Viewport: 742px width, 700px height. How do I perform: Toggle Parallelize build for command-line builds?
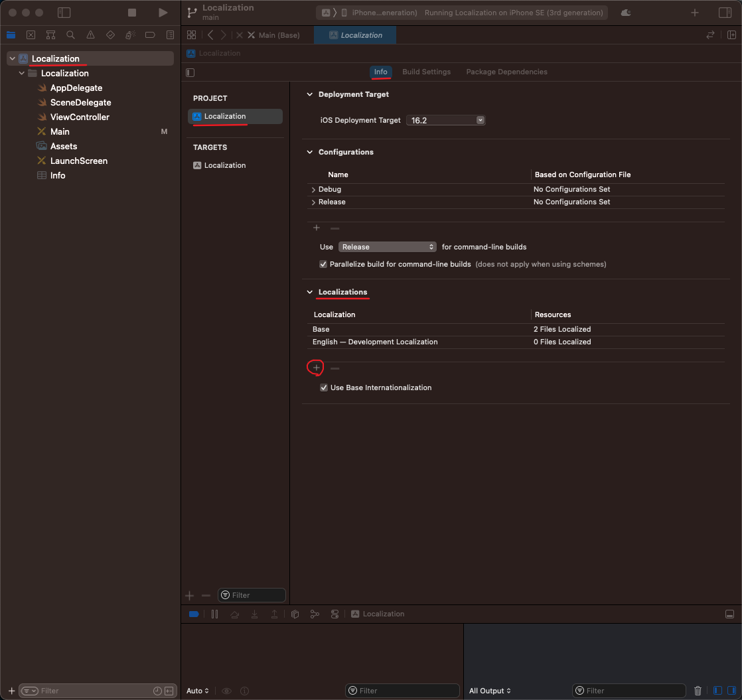[x=323, y=264]
